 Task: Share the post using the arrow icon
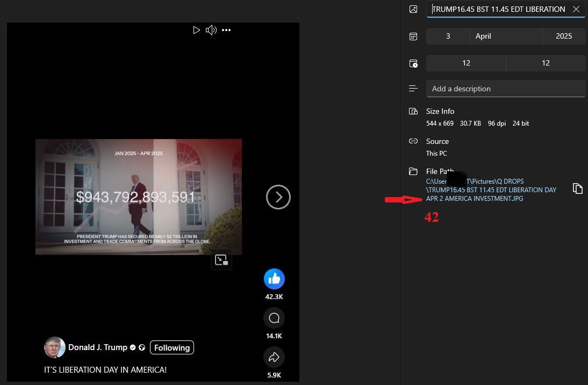point(274,357)
